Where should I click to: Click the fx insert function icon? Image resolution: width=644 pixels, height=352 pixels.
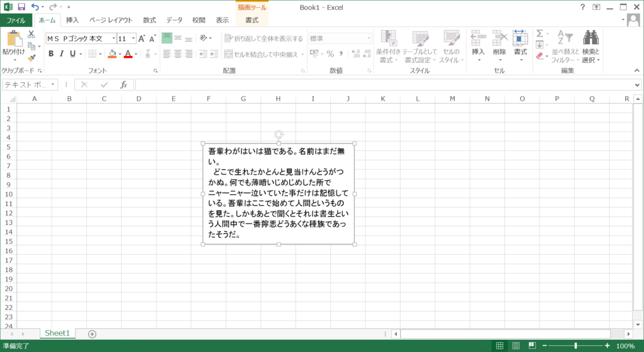[x=123, y=85]
